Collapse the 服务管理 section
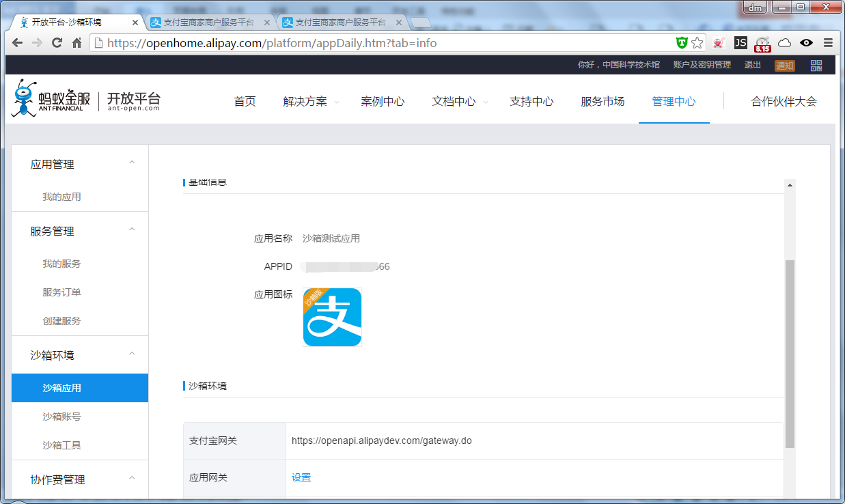This screenshot has height=504, width=845. [132, 229]
